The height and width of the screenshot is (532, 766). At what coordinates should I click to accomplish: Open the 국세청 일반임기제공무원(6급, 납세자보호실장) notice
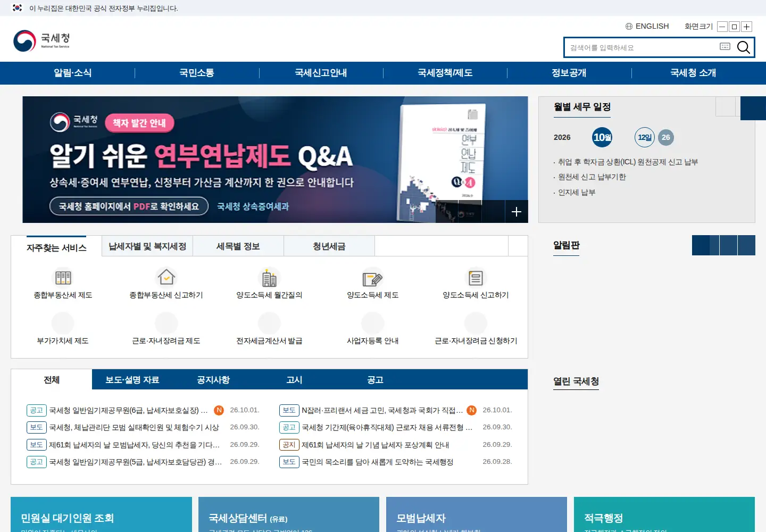coord(128,410)
